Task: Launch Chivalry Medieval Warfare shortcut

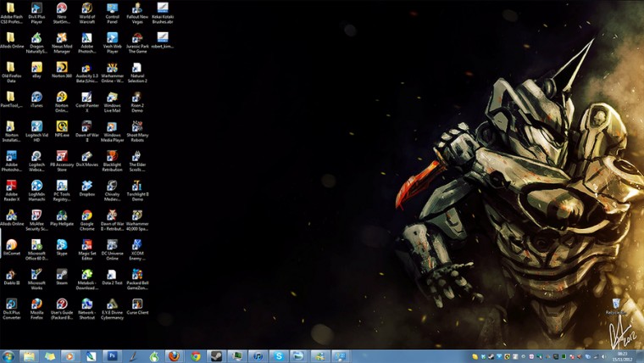Action: tap(112, 191)
